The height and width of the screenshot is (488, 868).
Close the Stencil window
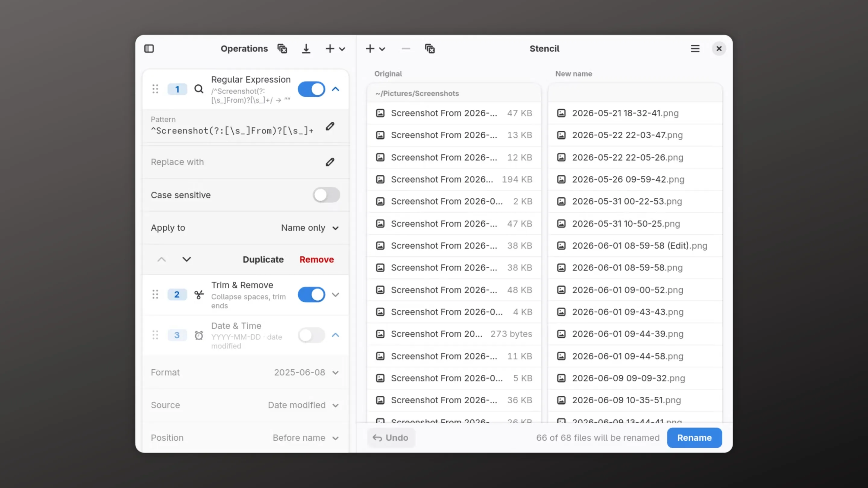[719, 49]
